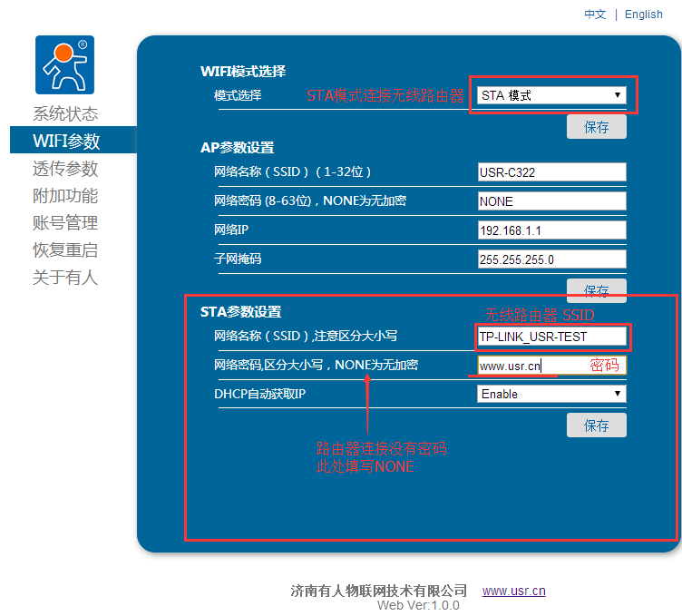Select WIFI参数 in the sidebar
The height and width of the screenshot is (616, 682).
pos(66,142)
